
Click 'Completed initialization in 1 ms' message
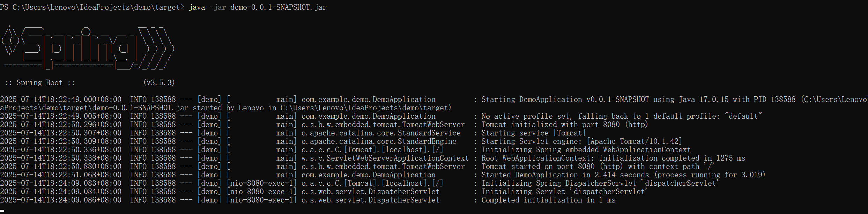coord(548,200)
